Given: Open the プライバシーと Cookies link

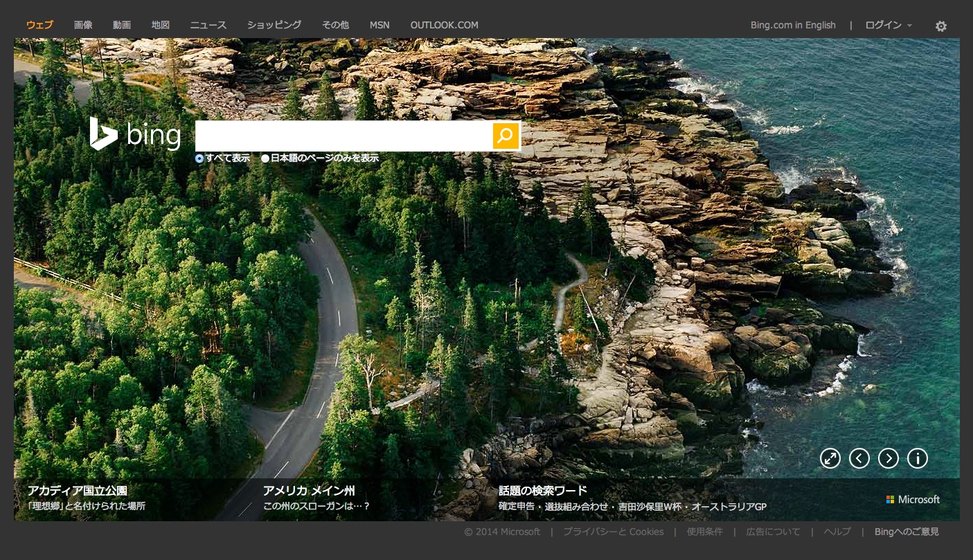Looking at the screenshot, I should click(x=613, y=532).
